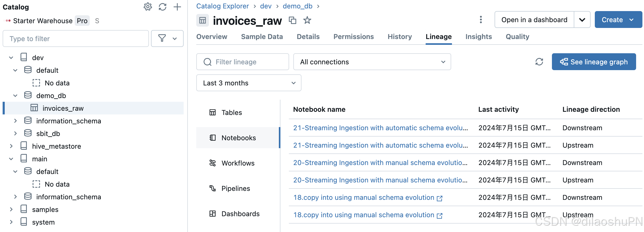Image resolution: width=644 pixels, height=232 pixels.
Task: Expand the system catalog
Action: (11, 222)
